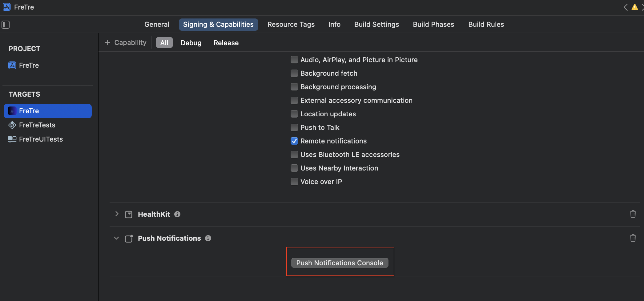644x301 pixels.
Task: Click the yellow warning triangle icon
Action: pyautogui.click(x=634, y=7)
